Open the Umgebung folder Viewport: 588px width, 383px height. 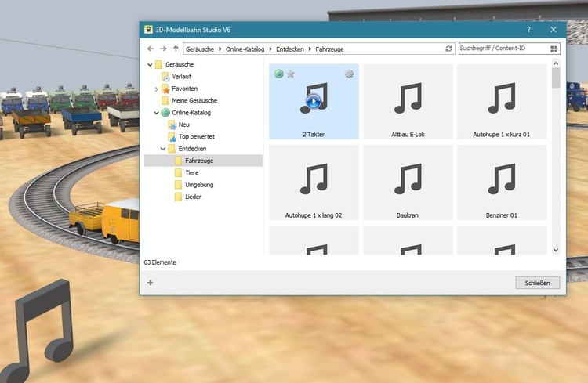(194, 185)
